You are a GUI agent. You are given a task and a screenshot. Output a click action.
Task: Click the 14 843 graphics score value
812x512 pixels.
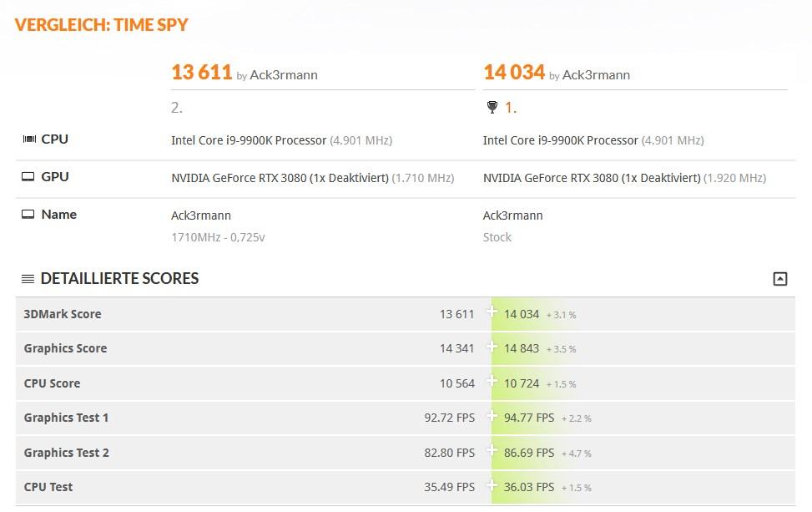point(522,348)
